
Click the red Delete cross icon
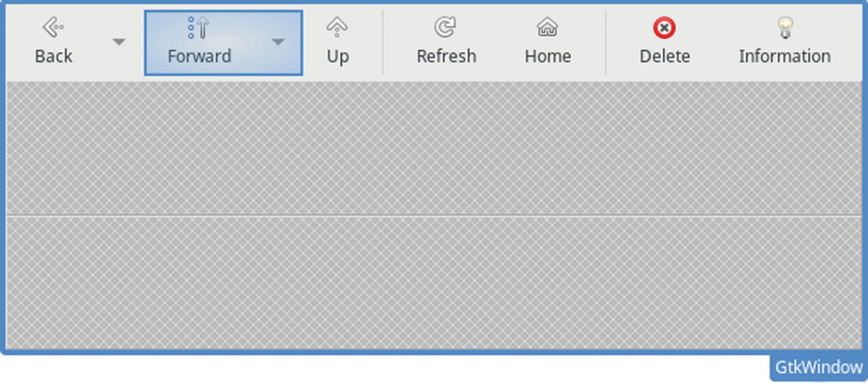[664, 28]
